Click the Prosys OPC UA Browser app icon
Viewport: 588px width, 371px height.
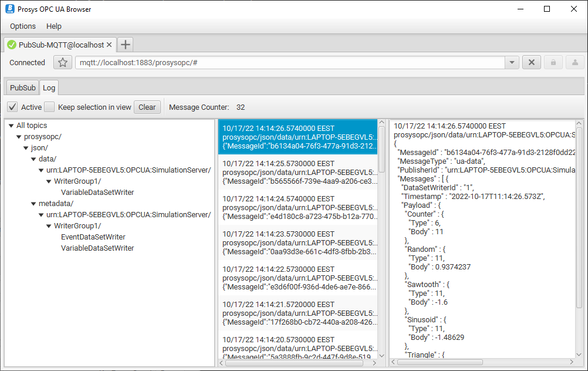tap(10, 9)
